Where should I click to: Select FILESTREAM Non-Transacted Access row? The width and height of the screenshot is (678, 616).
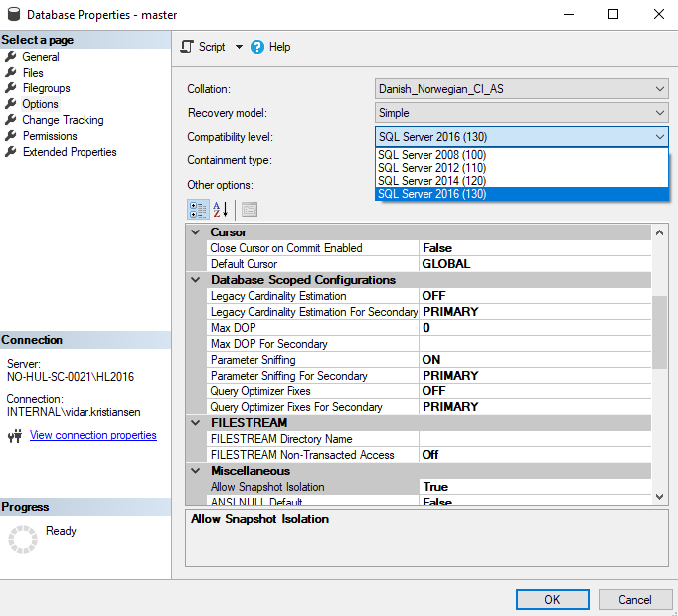428,455
